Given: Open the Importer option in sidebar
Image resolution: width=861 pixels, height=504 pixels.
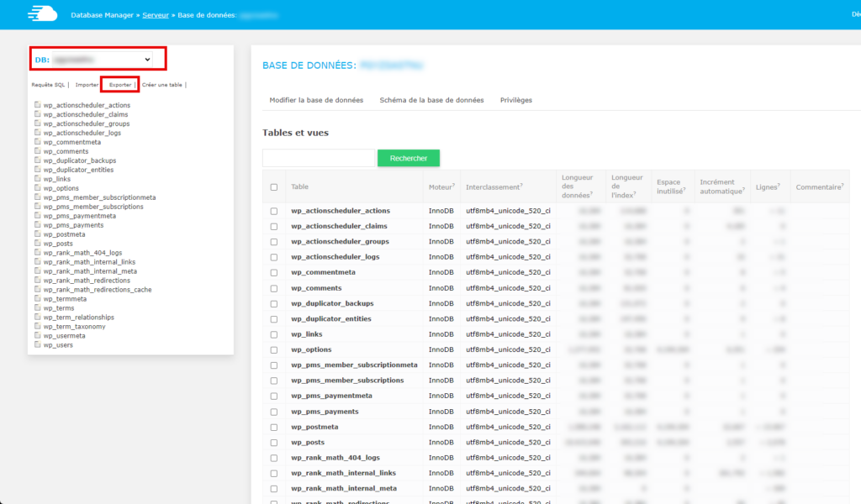Looking at the screenshot, I should pyautogui.click(x=87, y=85).
